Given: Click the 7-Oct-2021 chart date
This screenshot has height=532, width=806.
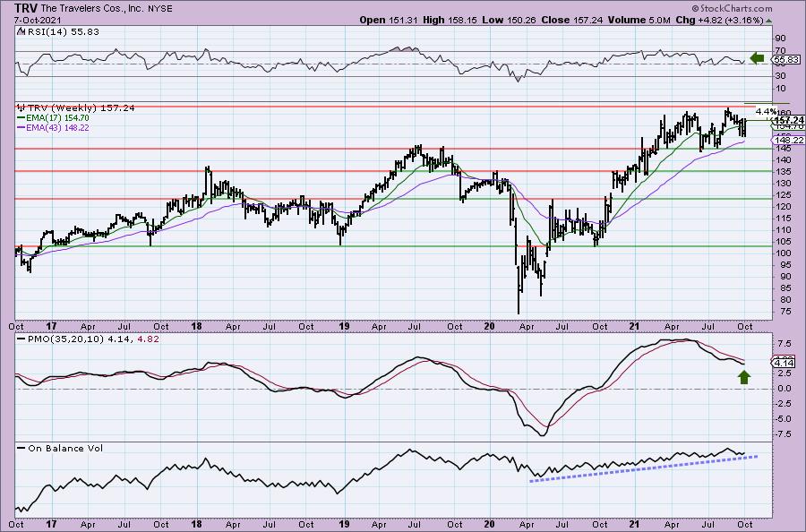Looking at the screenshot, I should click(x=38, y=20).
